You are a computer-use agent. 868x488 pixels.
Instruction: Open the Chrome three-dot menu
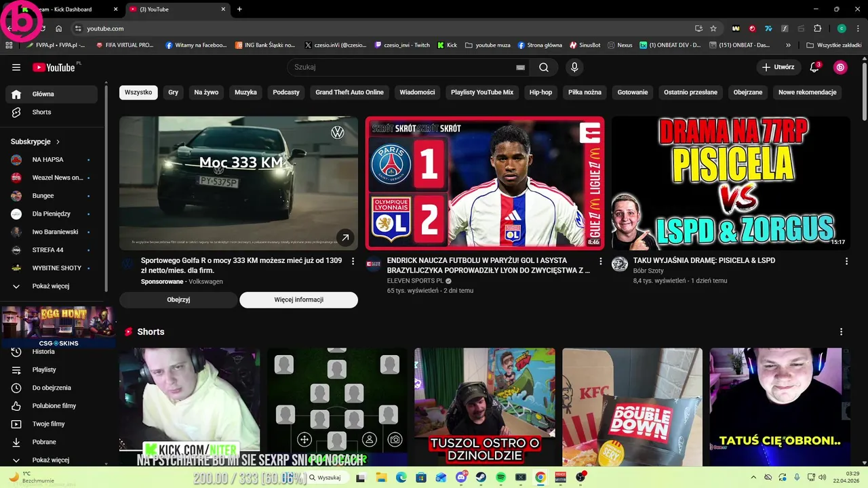[x=857, y=28]
